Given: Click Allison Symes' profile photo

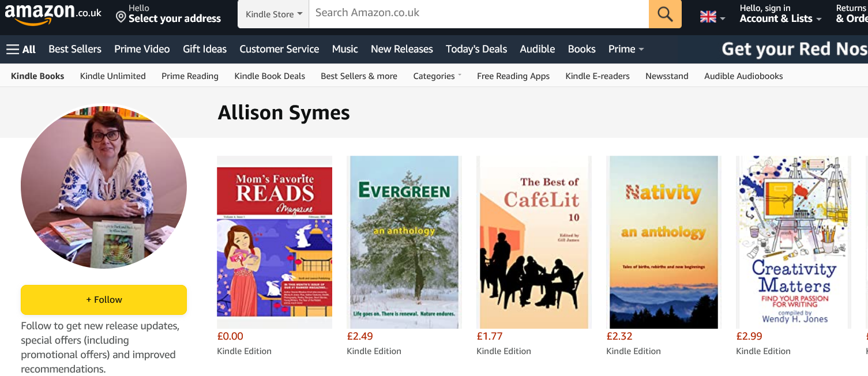Looking at the screenshot, I should click(x=104, y=187).
